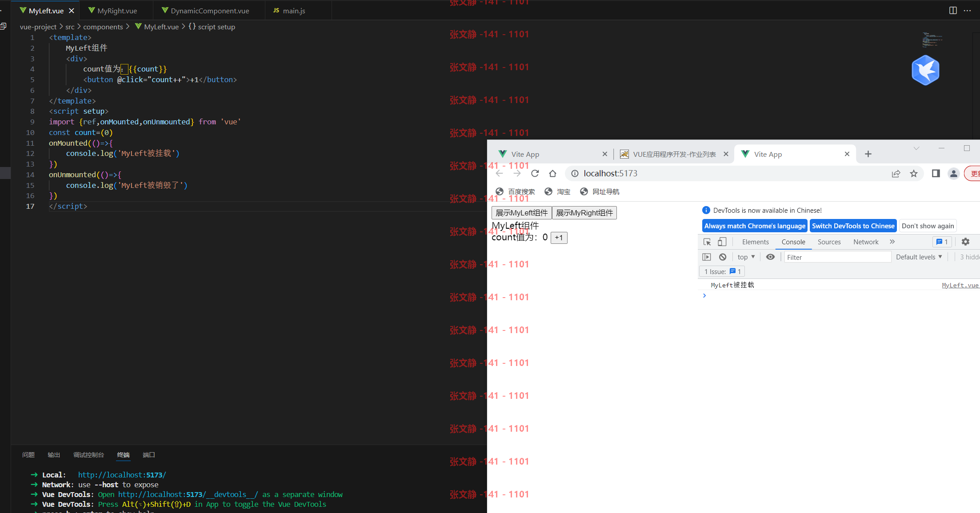Open the 调试控制台 panel tab
Image resolution: width=980 pixels, height=513 pixels.
click(x=88, y=455)
